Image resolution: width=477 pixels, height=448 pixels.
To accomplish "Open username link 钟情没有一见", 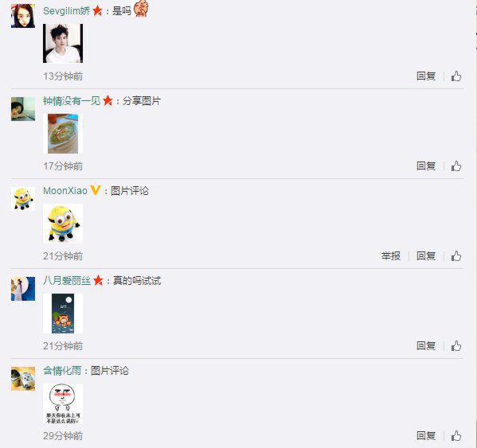I will click(72, 100).
